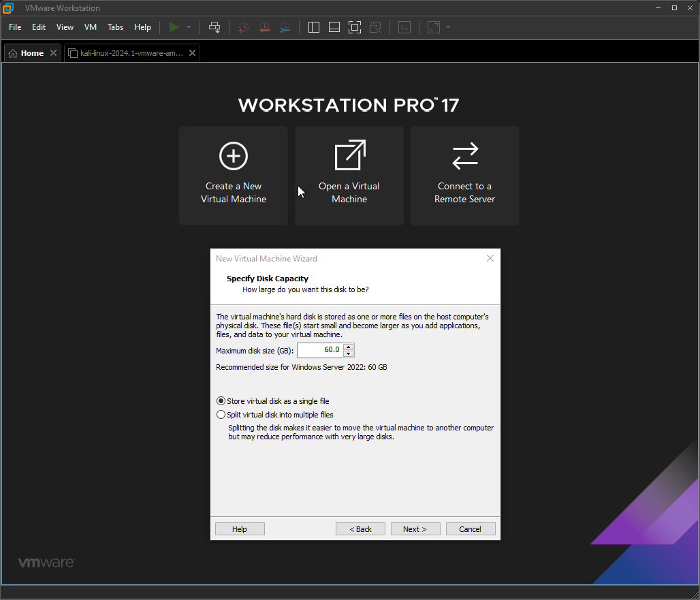This screenshot has height=600, width=700.
Task: Toggle the library sidebar panel icon
Action: click(314, 27)
